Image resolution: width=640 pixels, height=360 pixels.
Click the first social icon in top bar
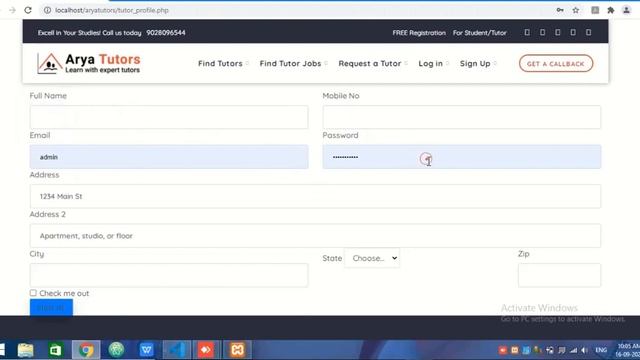pyautogui.click(x=527, y=32)
